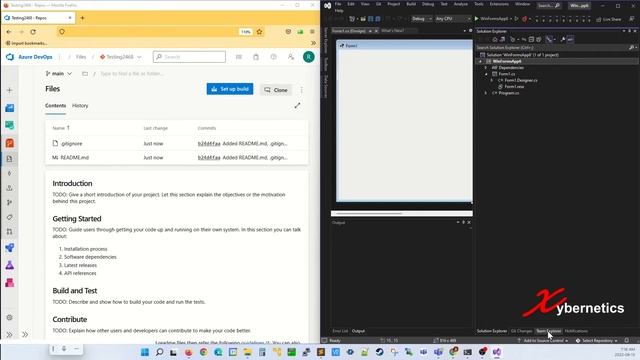Click the Azure DevOps logo
The image size is (640, 360).
[10, 57]
